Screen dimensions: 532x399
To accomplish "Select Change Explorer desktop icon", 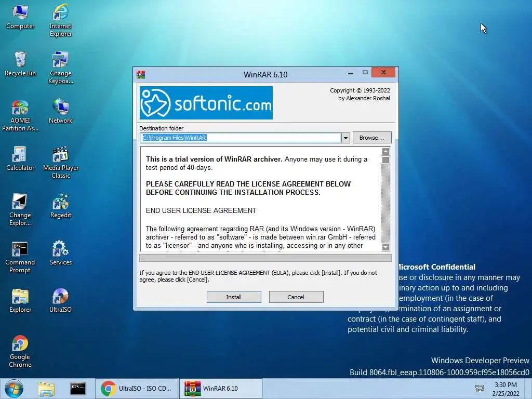I will (x=20, y=209).
